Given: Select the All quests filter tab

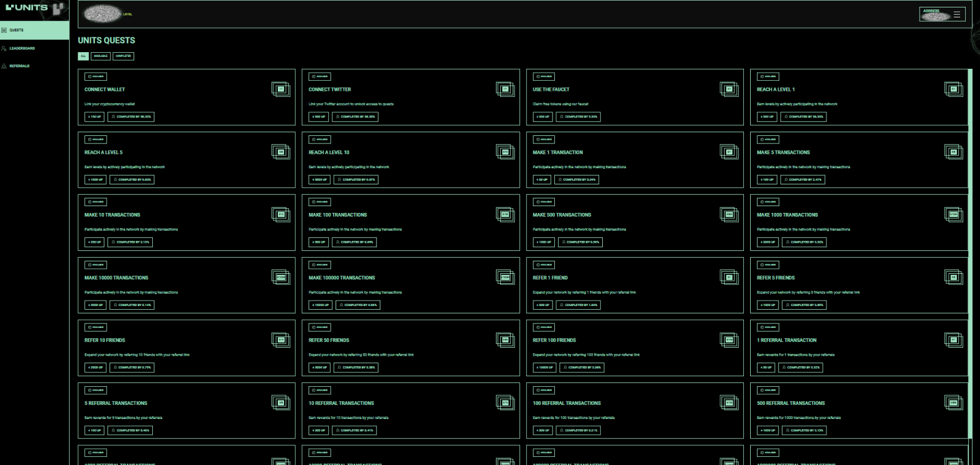Looking at the screenshot, I should (83, 56).
